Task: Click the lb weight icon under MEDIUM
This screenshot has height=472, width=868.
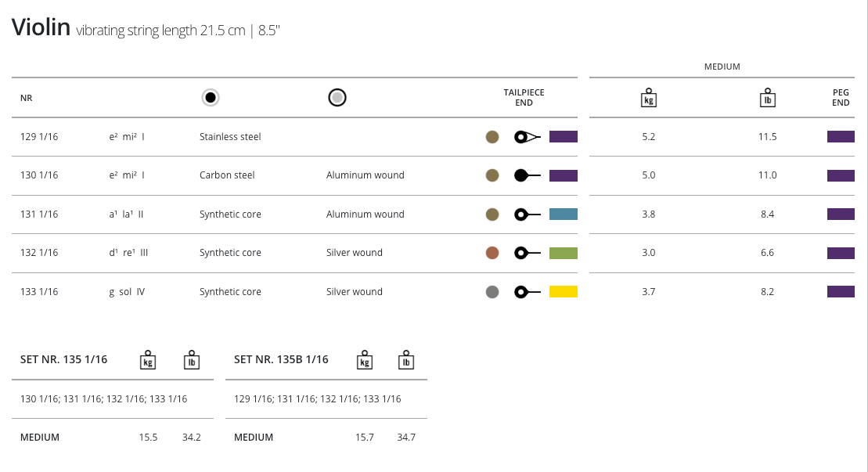Action: tap(768, 98)
